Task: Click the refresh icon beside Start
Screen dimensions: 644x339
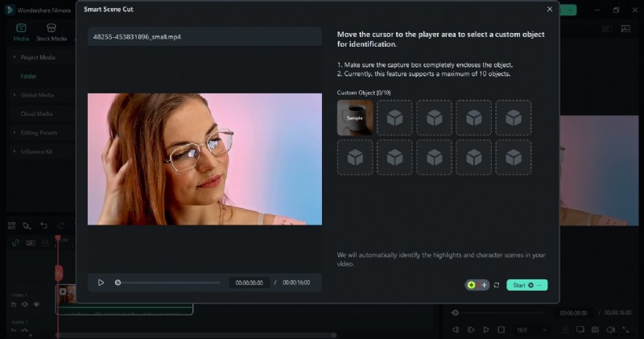Action: 497,285
